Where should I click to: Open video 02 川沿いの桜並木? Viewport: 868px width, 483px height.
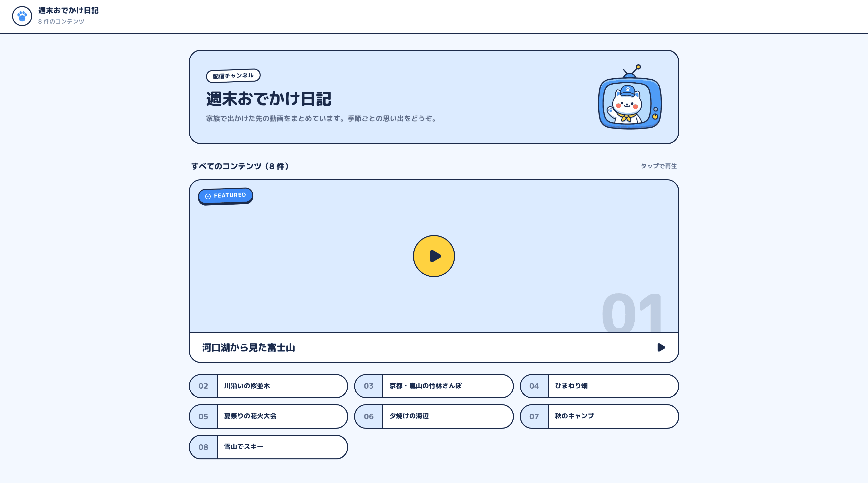point(268,386)
